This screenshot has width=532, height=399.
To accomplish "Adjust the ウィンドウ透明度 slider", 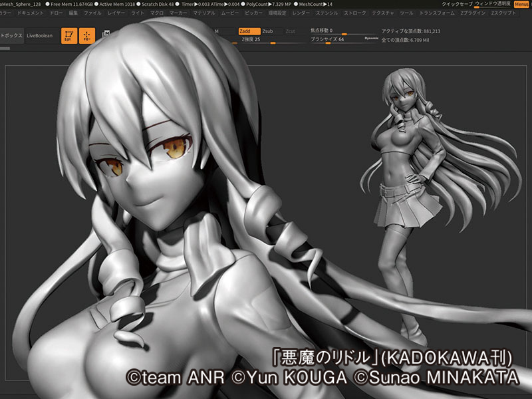I will point(493,4).
